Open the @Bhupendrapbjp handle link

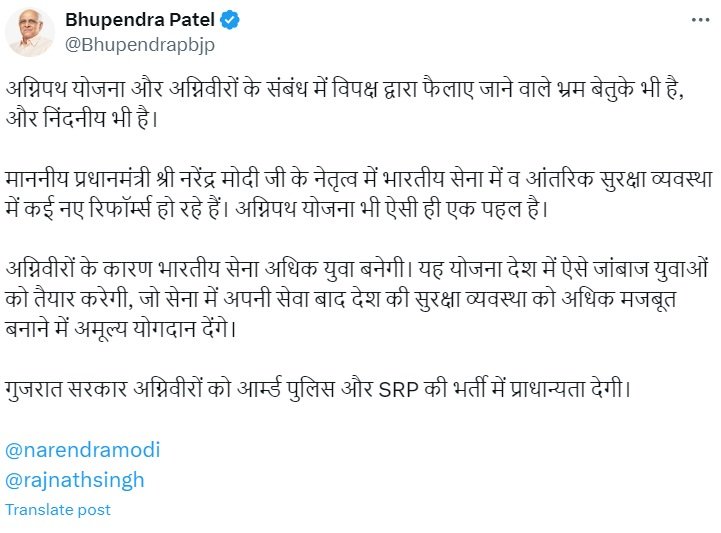pyautogui.click(x=140, y=45)
